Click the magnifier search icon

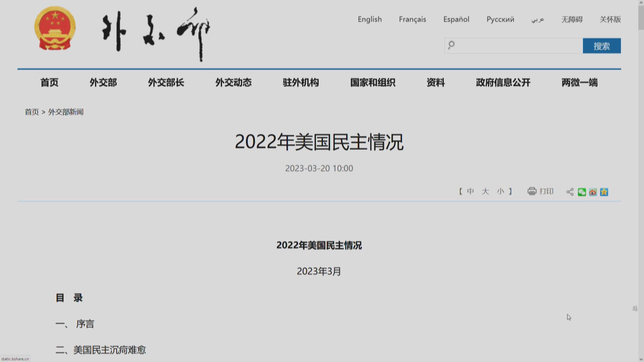point(451,46)
